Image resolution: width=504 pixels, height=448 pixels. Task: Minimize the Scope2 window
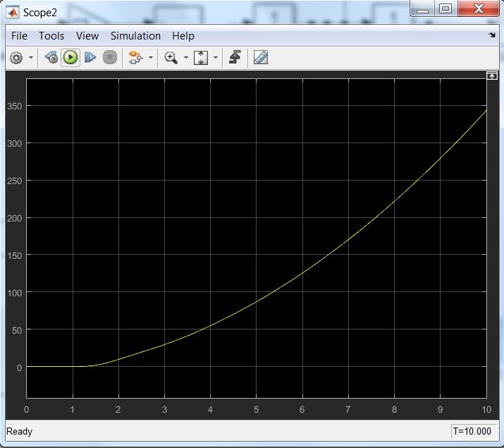pyautogui.click(x=422, y=8)
